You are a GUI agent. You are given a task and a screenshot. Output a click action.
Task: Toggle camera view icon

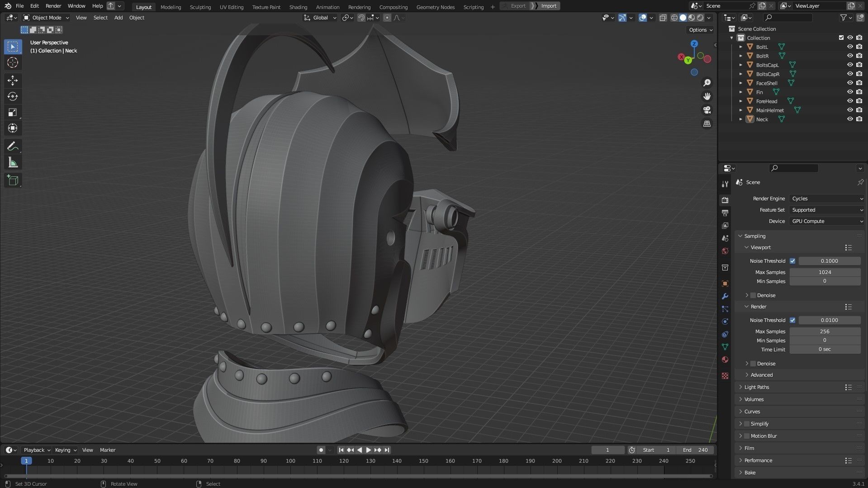[707, 110]
